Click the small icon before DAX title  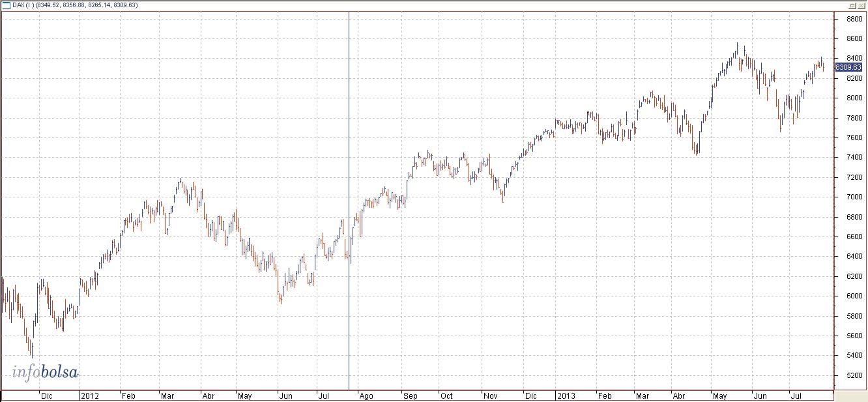tap(6, 5)
